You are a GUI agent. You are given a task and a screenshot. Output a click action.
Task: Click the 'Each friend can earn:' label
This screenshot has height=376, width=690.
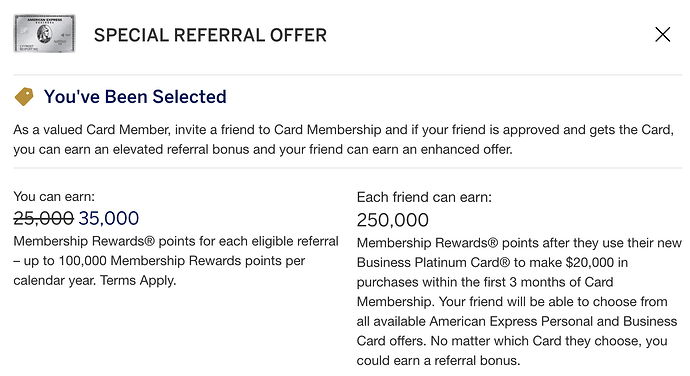pos(424,197)
